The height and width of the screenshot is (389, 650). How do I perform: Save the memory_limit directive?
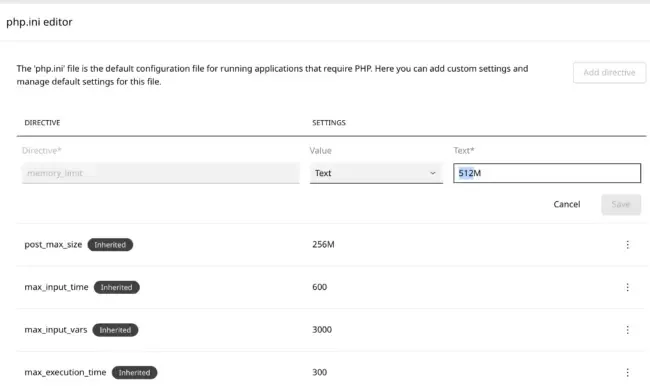click(621, 204)
